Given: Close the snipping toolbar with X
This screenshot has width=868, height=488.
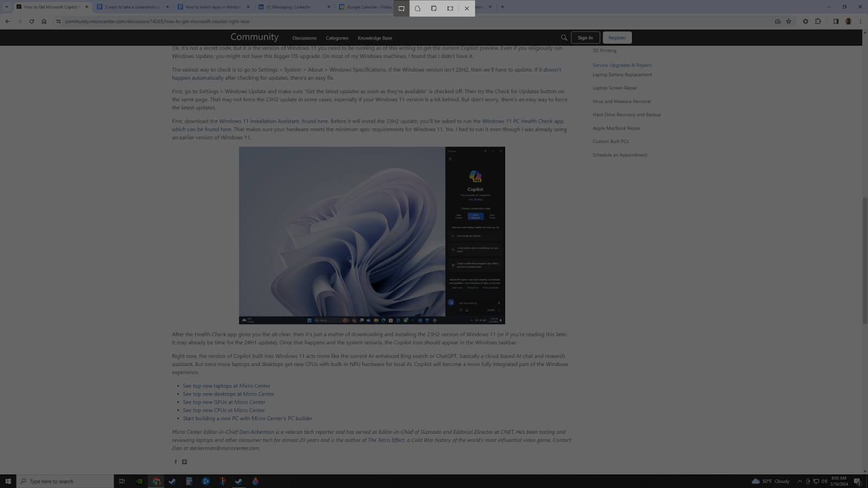Looking at the screenshot, I should pos(467,8).
